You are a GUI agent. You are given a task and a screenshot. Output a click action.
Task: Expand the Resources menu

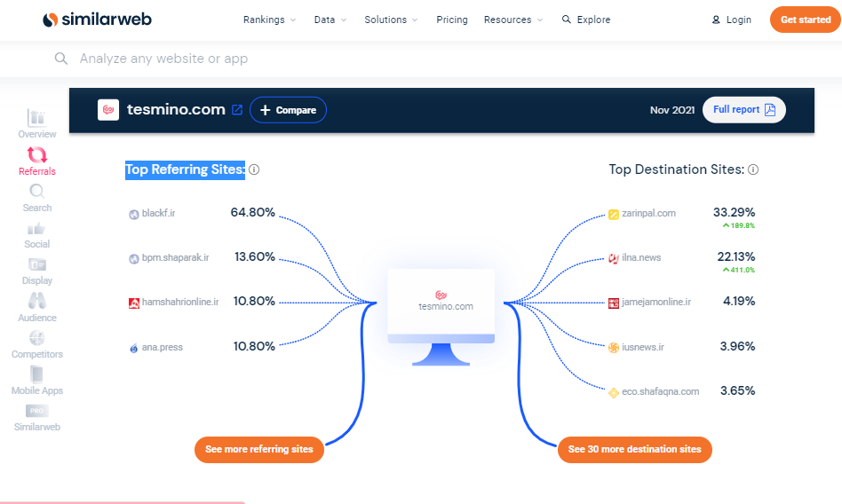pyautogui.click(x=513, y=20)
